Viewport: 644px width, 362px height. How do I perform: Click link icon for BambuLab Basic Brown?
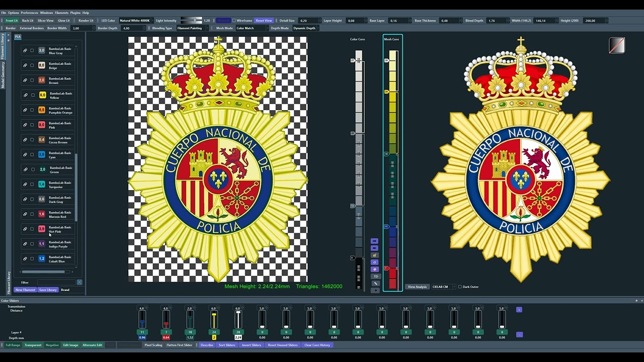(x=25, y=80)
